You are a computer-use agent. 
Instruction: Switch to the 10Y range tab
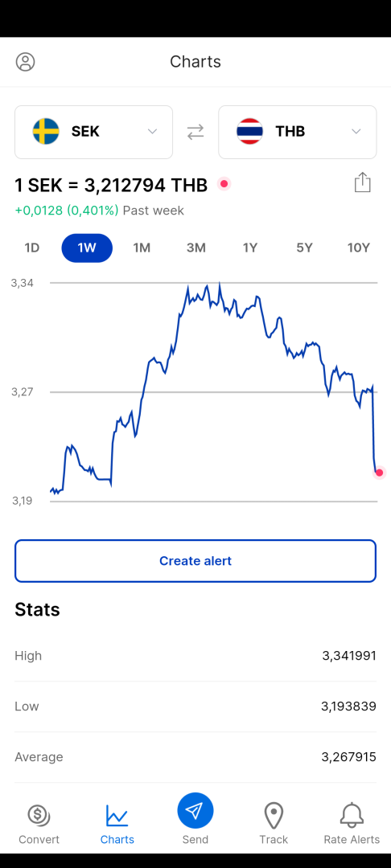[358, 248]
